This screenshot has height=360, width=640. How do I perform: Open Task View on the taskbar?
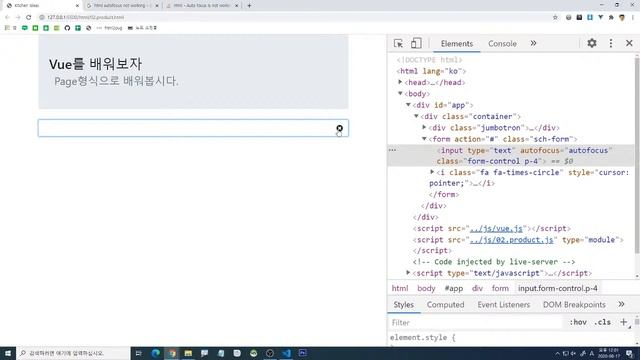pyautogui.click(x=138, y=353)
